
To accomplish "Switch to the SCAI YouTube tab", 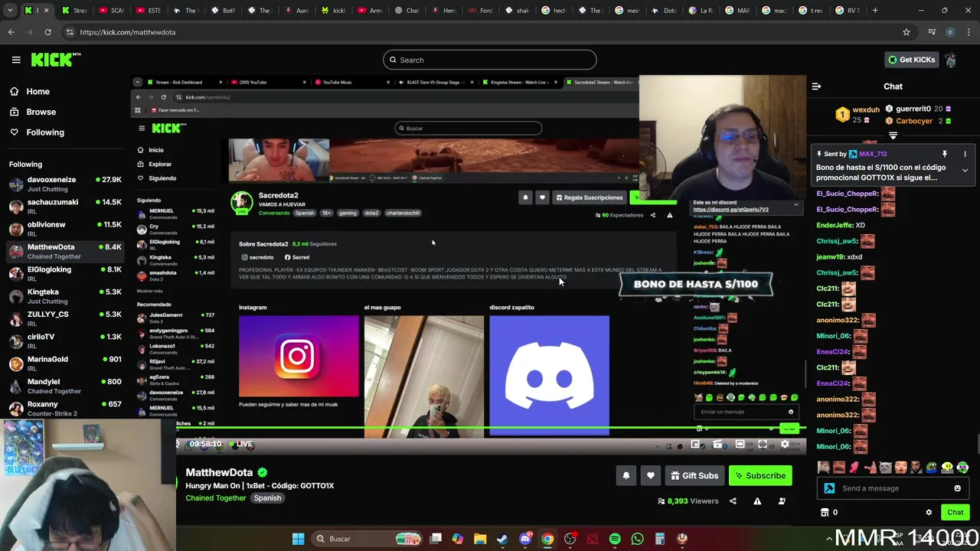I will 110,10.
